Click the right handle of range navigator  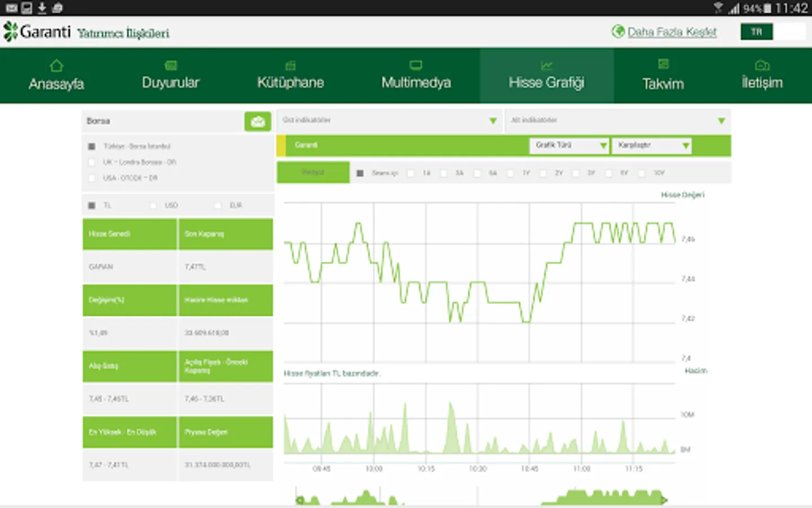tap(664, 500)
